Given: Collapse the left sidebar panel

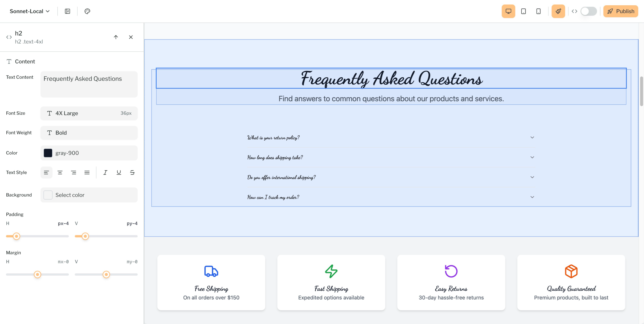Looking at the screenshot, I should coord(67,11).
